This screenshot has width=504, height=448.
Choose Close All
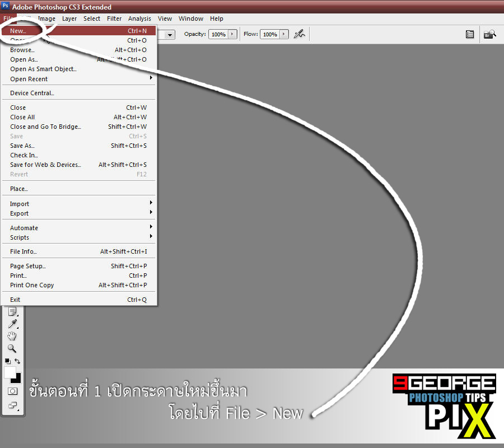tap(79, 117)
